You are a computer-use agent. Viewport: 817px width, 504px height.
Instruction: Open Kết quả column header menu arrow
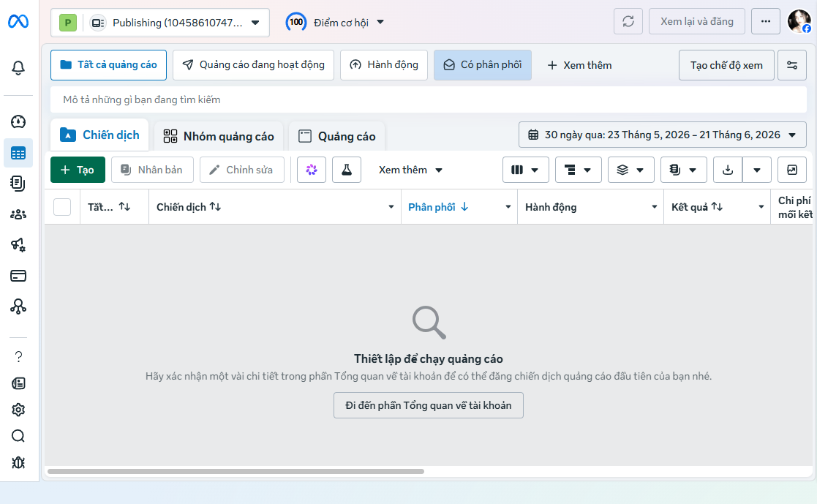(761, 207)
